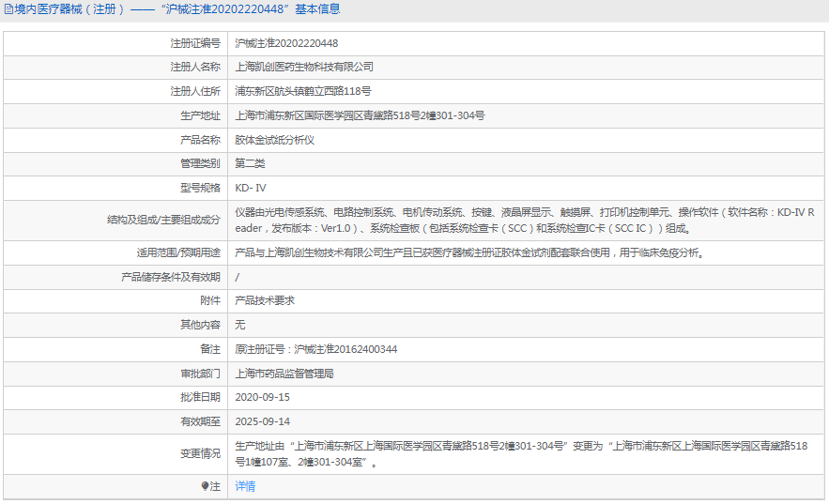Select the 变更情况 label
The image size is (829, 504).
pyautogui.click(x=200, y=453)
